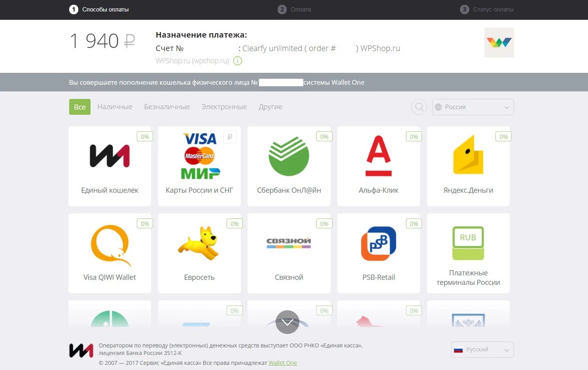Open the Россия country dropdown
588x370 pixels.
coord(473,107)
